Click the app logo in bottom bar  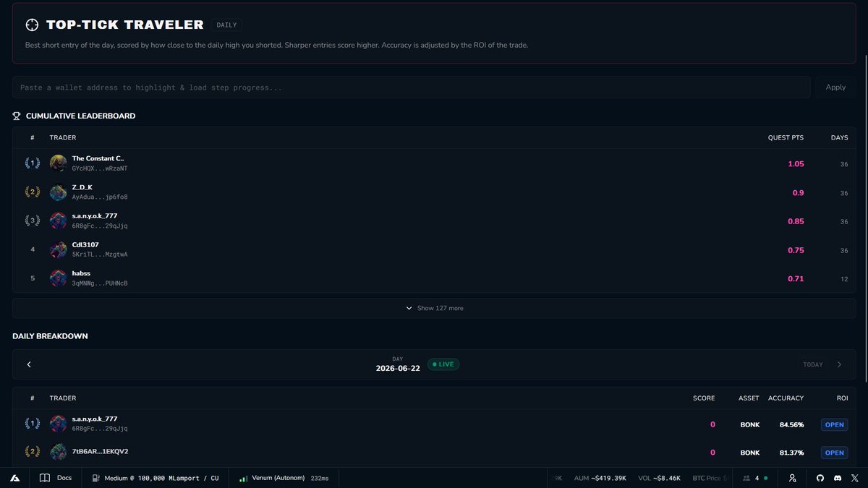click(x=14, y=478)
